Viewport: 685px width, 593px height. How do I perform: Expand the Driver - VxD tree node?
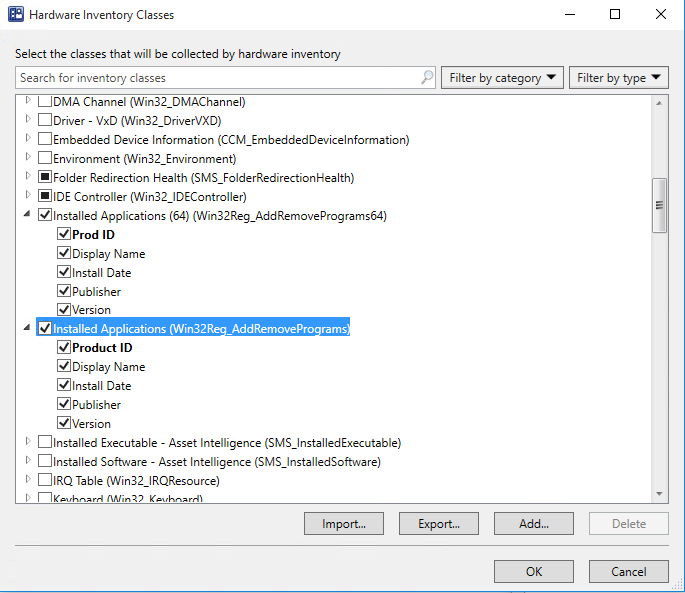point(28,119)
